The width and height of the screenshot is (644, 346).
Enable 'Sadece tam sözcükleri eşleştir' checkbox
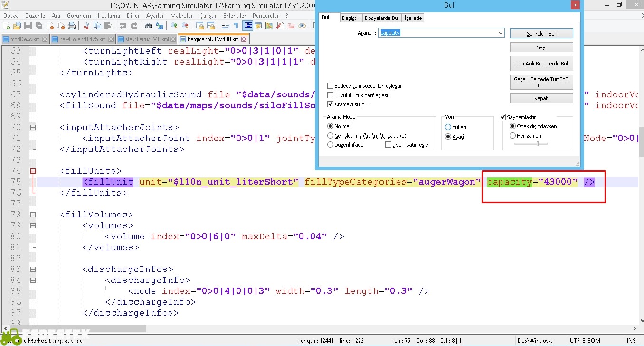tap(331, 86)
